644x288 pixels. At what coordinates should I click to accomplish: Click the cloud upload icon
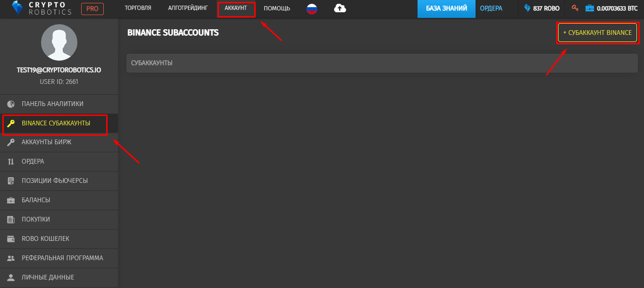tap(340, 8)
